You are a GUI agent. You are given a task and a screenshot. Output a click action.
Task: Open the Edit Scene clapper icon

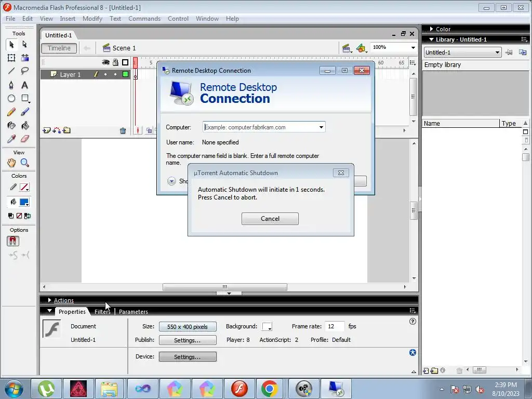click(347, 48)
